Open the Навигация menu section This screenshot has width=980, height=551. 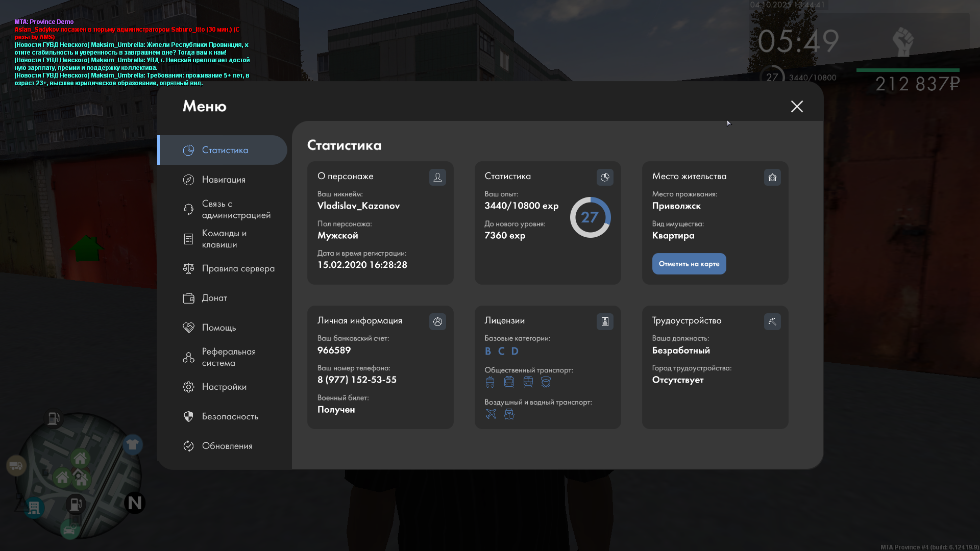[223, 180]
